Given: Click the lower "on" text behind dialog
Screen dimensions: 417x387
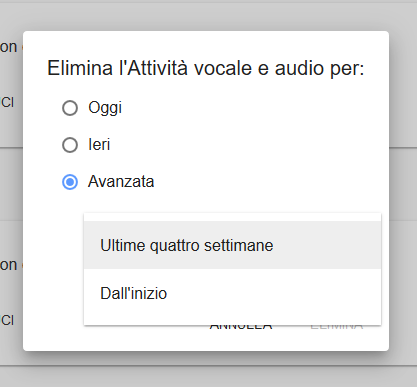Looking at the screenshot, I should tap(8, 265).
